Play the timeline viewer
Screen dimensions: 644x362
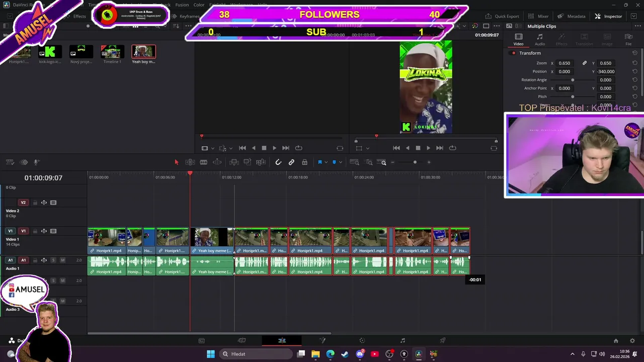click(x=428, y=148)
